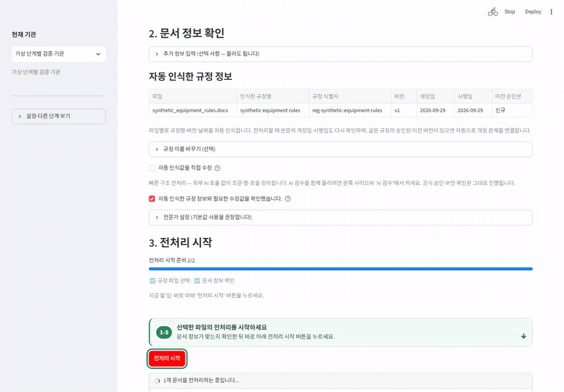The height and width of the screenshot is (392, 564).
Task: Click the 3. 전처리 시작 heading
Action: [x=180, y=242]
